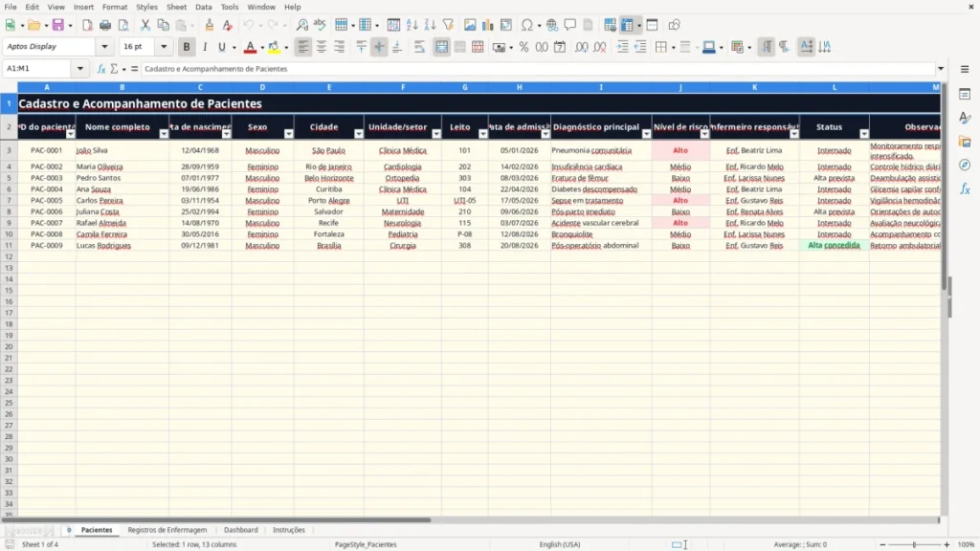The image size is (980, 551).
Task: Open the Sidebar Navigator panel
Action: 965,165
